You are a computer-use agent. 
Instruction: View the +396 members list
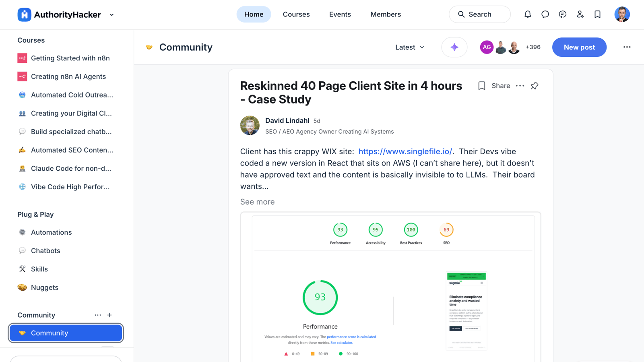pyautogui.click(x=533, y=47)
